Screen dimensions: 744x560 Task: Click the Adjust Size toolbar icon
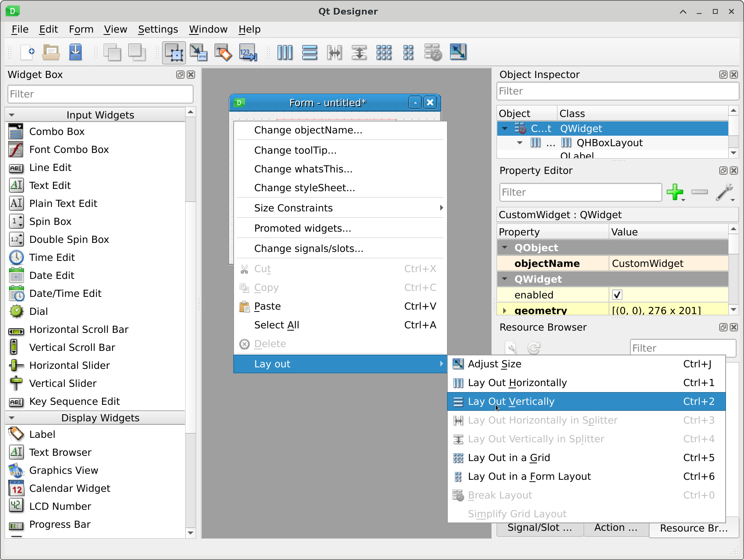click(x=458, y=52)
